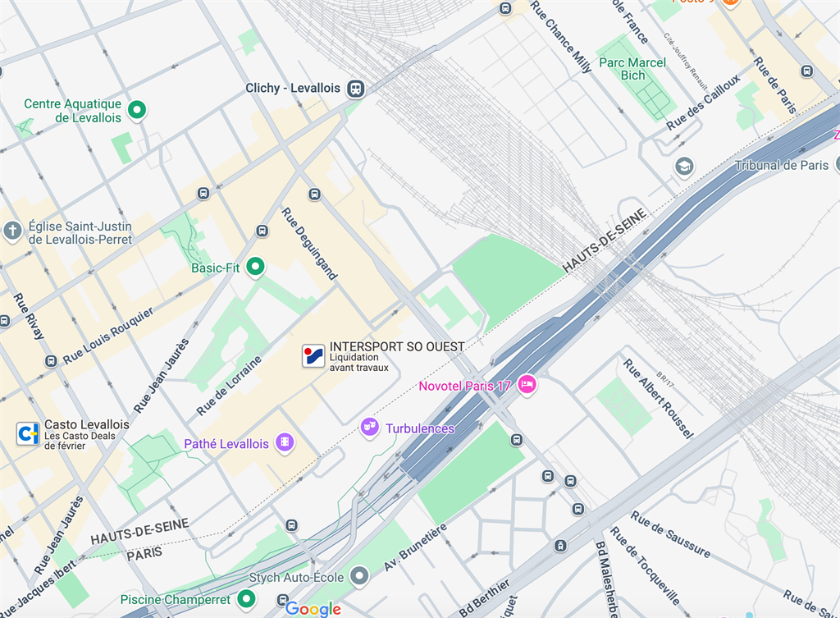This screenshot has height=618, width=840.
Task: Click the bus stop icon beside Av. Brunetière park
Action: [517, 440]
